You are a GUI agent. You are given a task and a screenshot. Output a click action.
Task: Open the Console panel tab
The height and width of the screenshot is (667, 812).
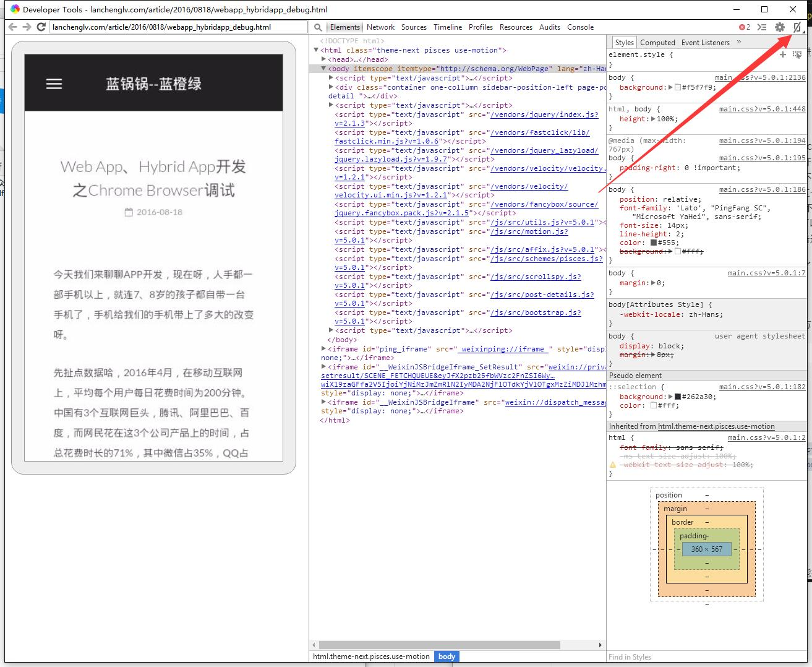tap(580, 27)
